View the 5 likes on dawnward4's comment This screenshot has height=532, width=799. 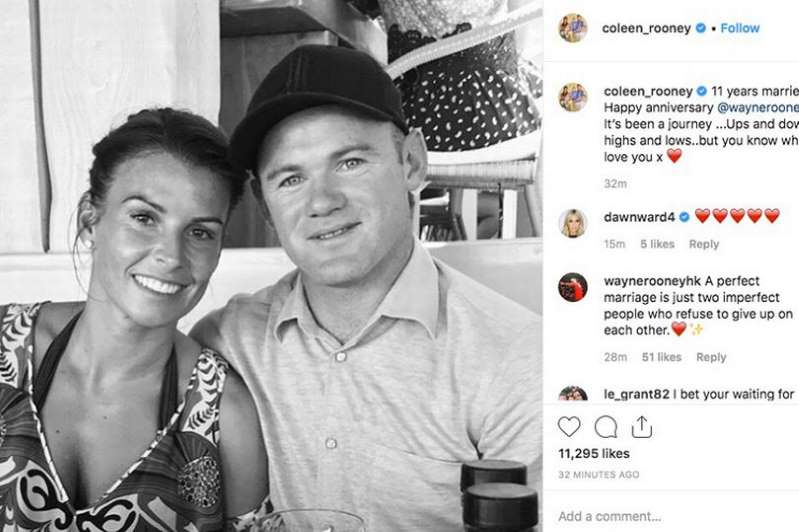(x=657, y=244)
